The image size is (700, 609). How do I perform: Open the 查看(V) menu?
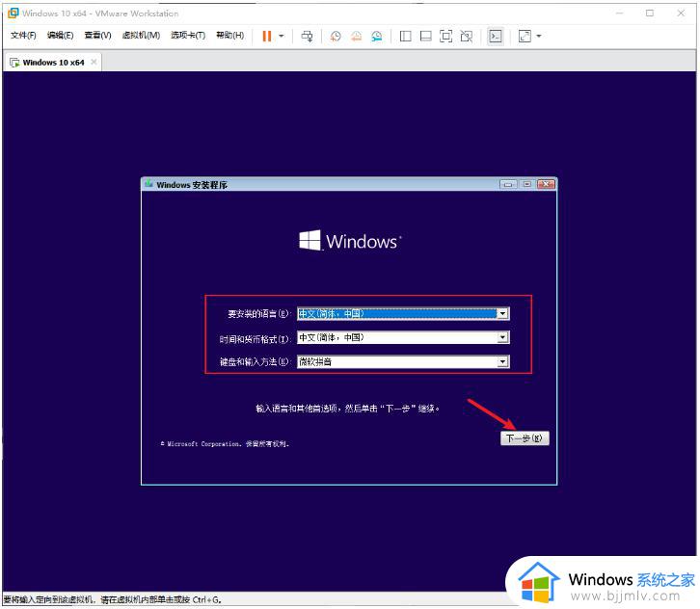tap(97, 36)
